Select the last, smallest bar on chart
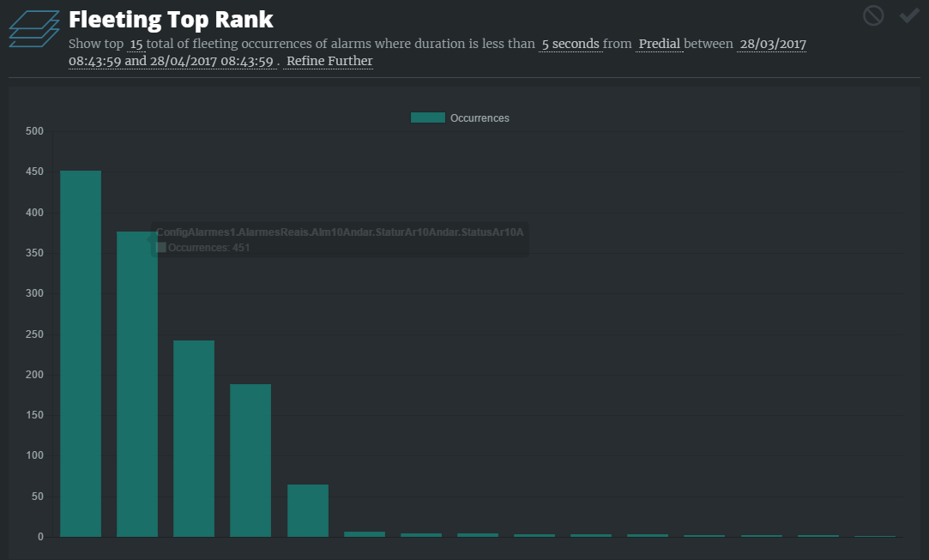 pos(875,536)
